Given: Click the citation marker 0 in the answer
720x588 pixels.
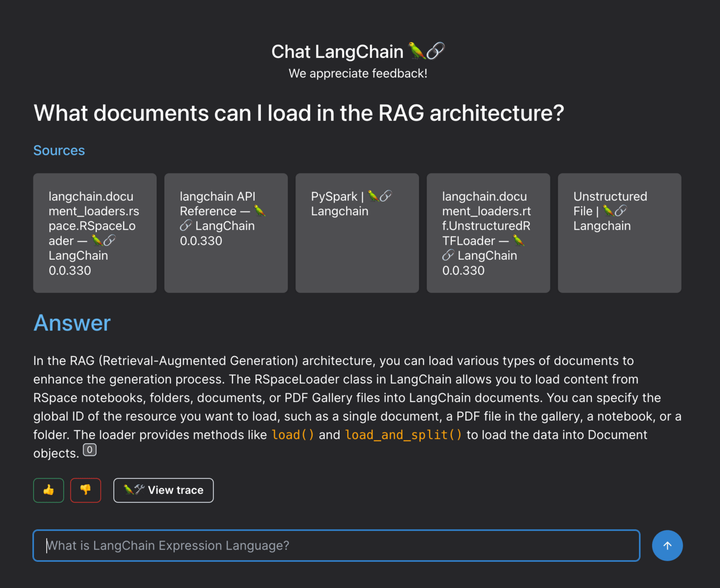Looking at the screenshot, I should (x=90, y=450).
